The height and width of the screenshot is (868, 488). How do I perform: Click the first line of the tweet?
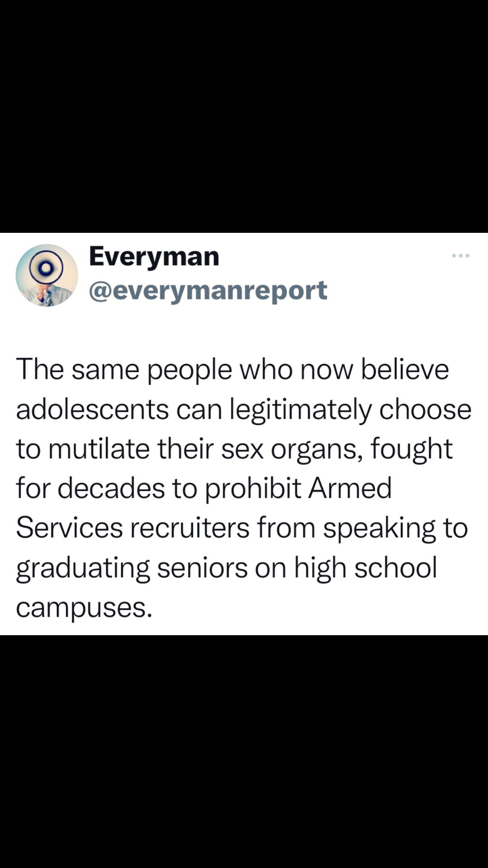(x=233, y=369)
